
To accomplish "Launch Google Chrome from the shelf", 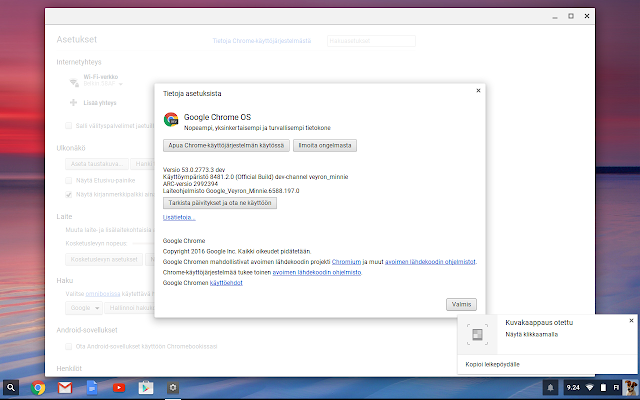I will [x=39, y=387].
